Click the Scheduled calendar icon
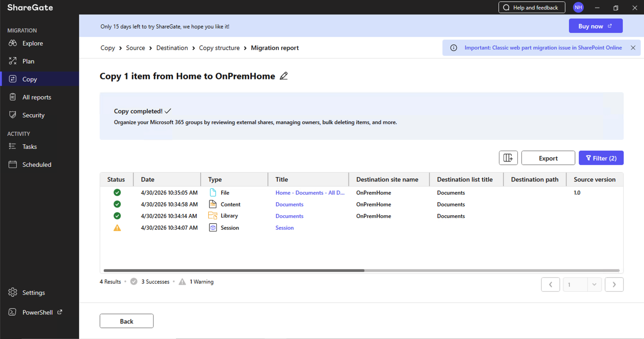The width and height of the screenshot is (644, 339). pos(13,164)
